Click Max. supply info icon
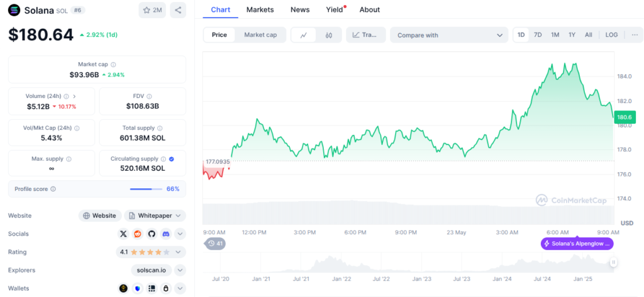This screenshot has height=297, width=644. pos(69,159)
